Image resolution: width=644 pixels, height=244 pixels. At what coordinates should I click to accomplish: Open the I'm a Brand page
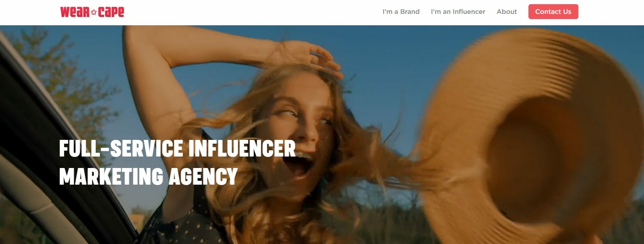pyautogui.click(x=401, y=11)
